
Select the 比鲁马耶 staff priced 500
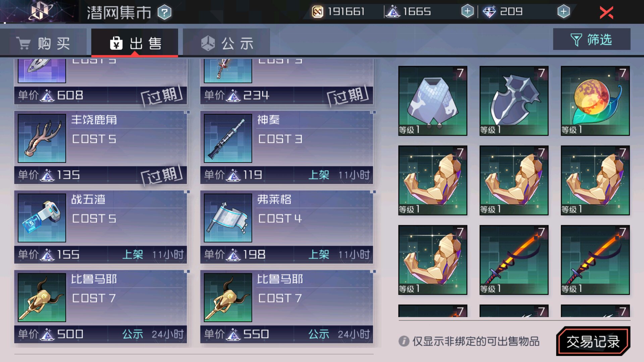pyautogui.click(x=101, y=307)
